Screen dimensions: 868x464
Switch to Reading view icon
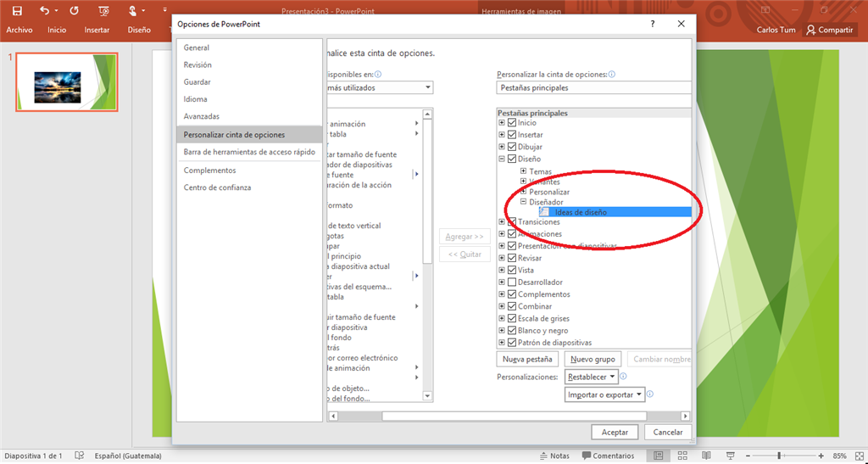click(706, 456)
